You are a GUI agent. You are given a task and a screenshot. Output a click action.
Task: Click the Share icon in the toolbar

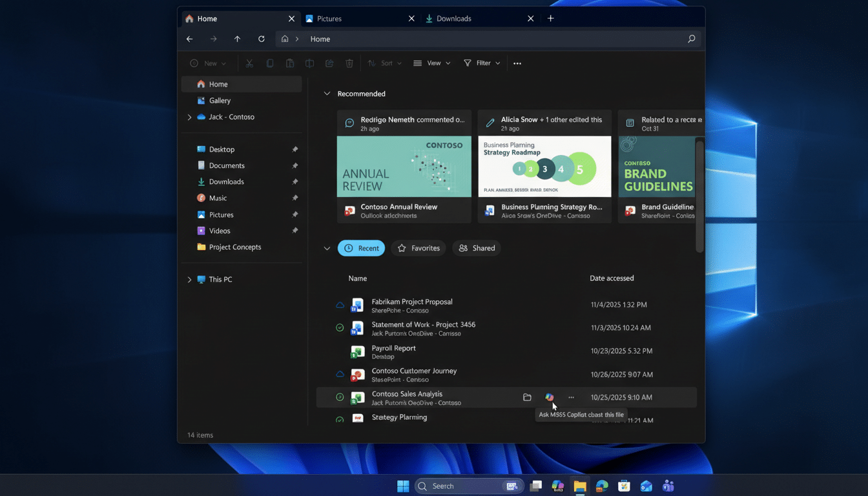point(329,63)
